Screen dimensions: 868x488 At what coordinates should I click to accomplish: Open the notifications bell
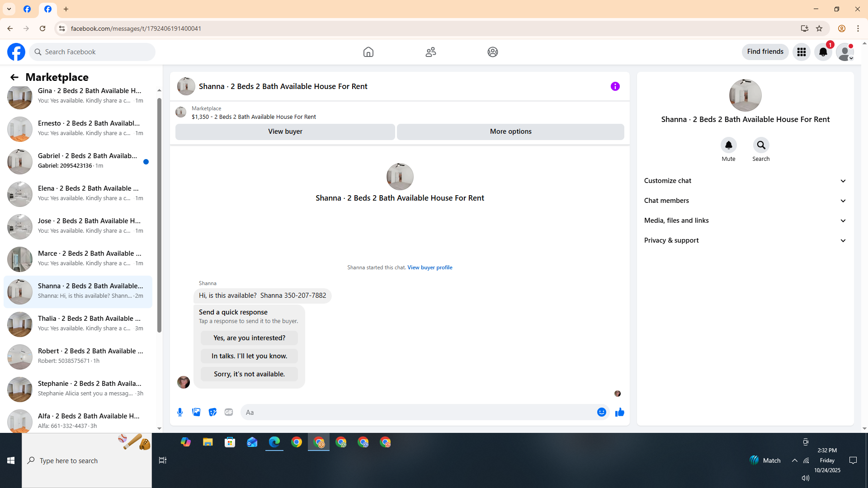pos(823,52)
